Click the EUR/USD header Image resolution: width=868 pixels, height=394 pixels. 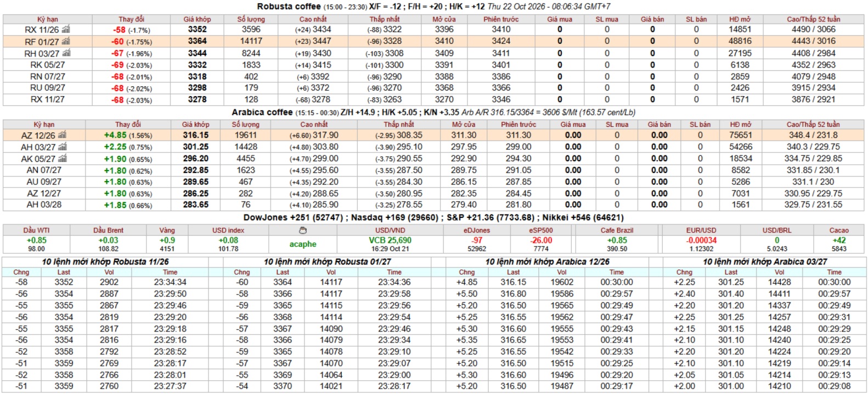point(701,230)
